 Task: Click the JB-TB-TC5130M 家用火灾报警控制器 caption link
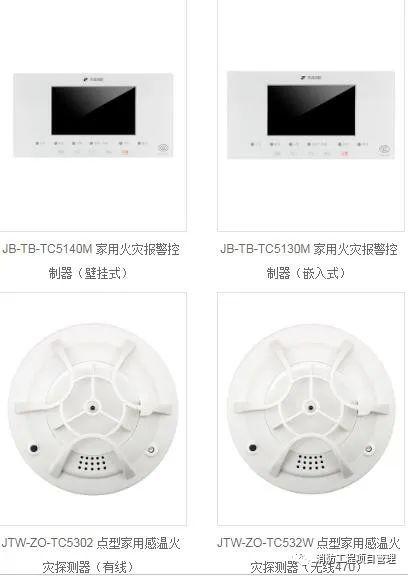click(308, 261)
